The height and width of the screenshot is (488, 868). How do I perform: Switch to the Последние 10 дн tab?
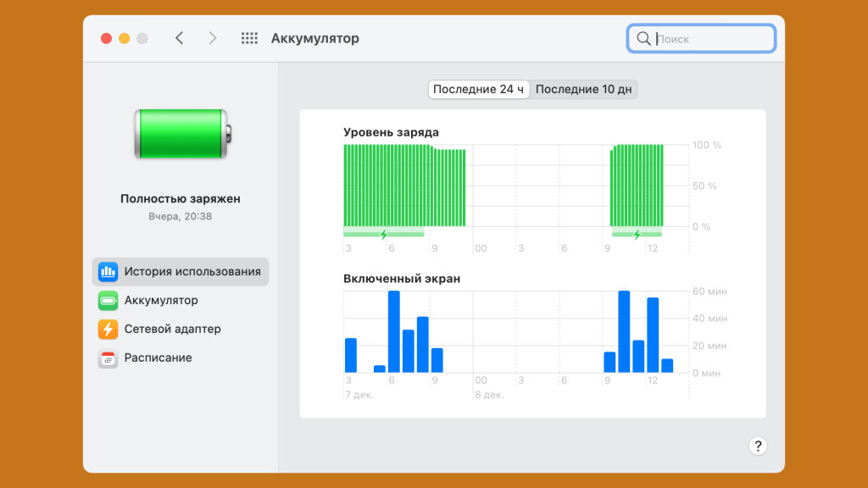pyautogui.click(x=583, y=89)
